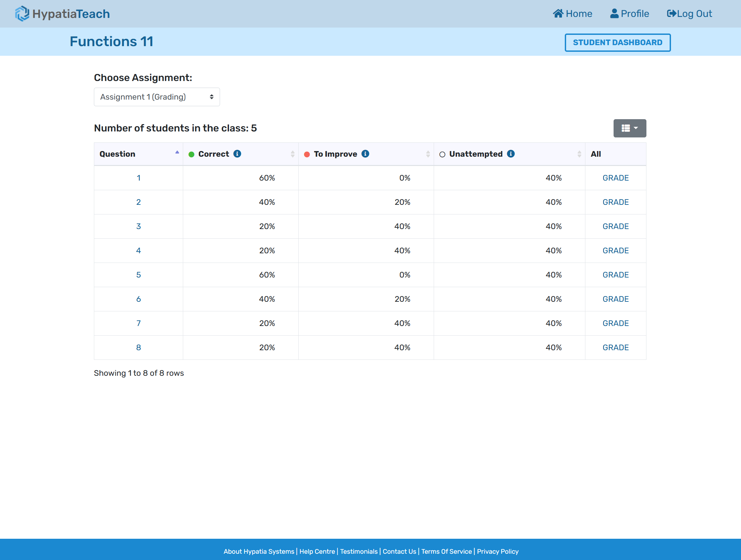Click GRADE for question 8
The height and width of the screenshot is (560, 741).
click(x=615, y=348)
